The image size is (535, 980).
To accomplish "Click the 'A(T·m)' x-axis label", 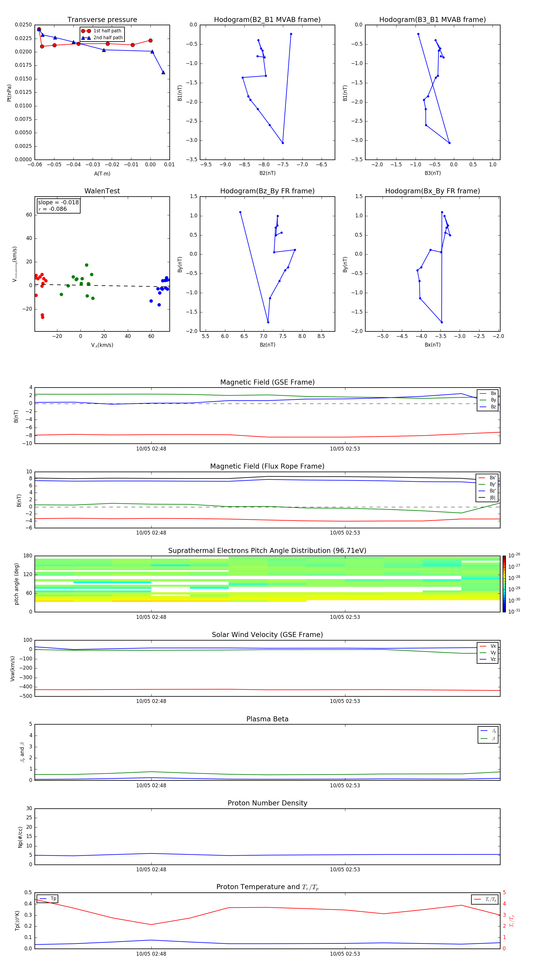I will (x=102, y=174).
